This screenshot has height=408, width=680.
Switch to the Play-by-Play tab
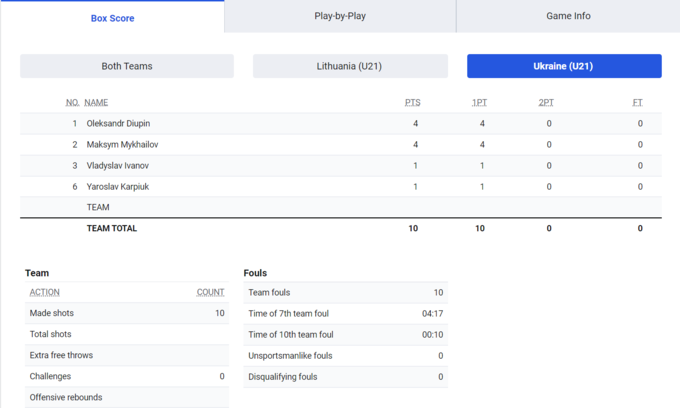coord(340,16)
